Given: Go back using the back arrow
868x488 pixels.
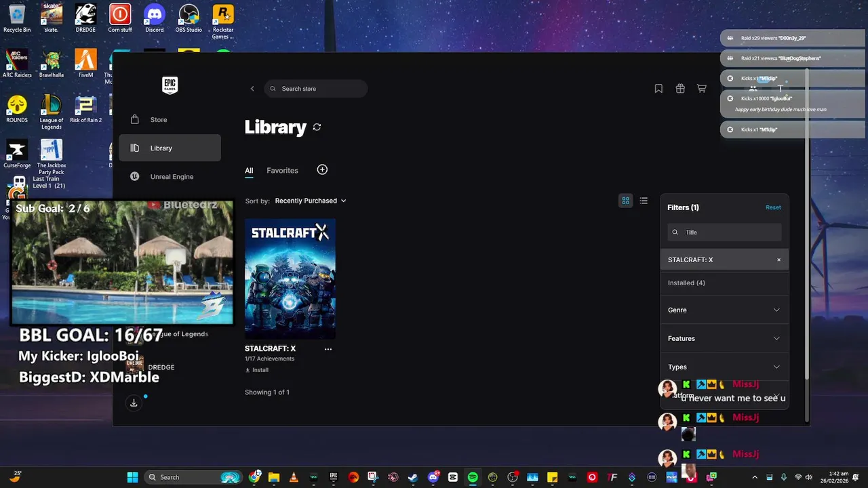Looking at the screenshot, I should pos(252,89).
